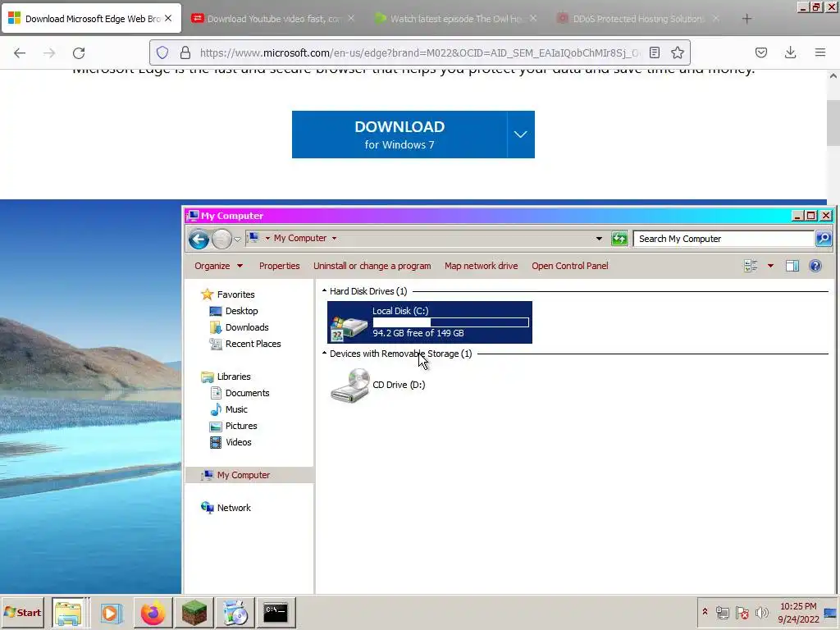Image resolution: width=840 pixels, height=630 pixels.
Task: Expand the download options chevron
Action: pos(521,135)
